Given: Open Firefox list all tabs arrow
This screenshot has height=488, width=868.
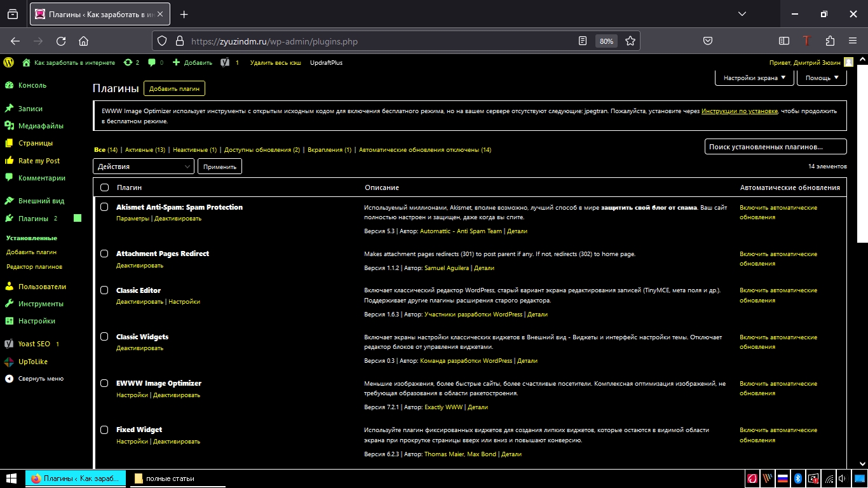Looking at the screenshot, I should pyautogui.click(x=742, y=14).
